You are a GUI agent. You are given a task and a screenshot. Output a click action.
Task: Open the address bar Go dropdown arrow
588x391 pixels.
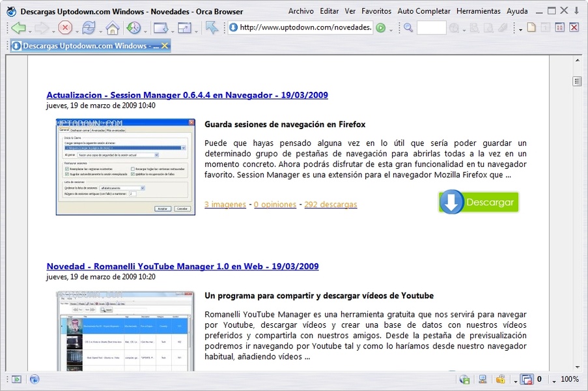[391, 30]
